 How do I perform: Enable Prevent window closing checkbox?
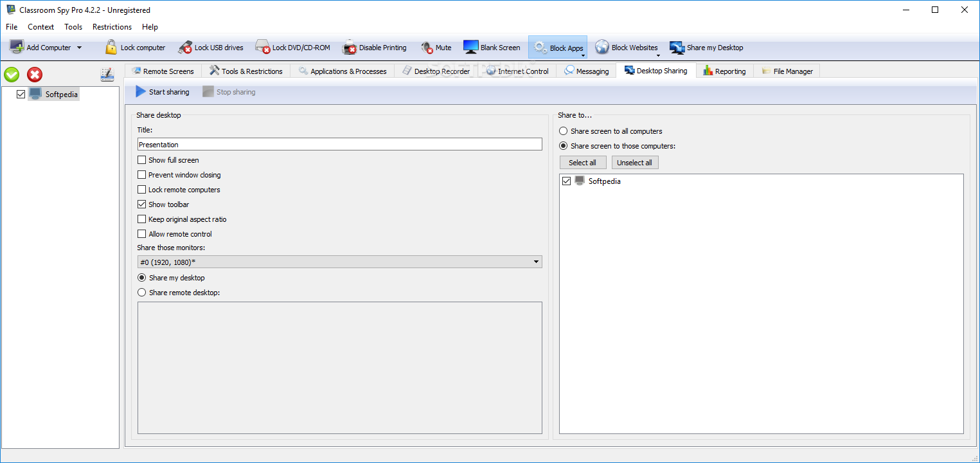click(142, 175)
